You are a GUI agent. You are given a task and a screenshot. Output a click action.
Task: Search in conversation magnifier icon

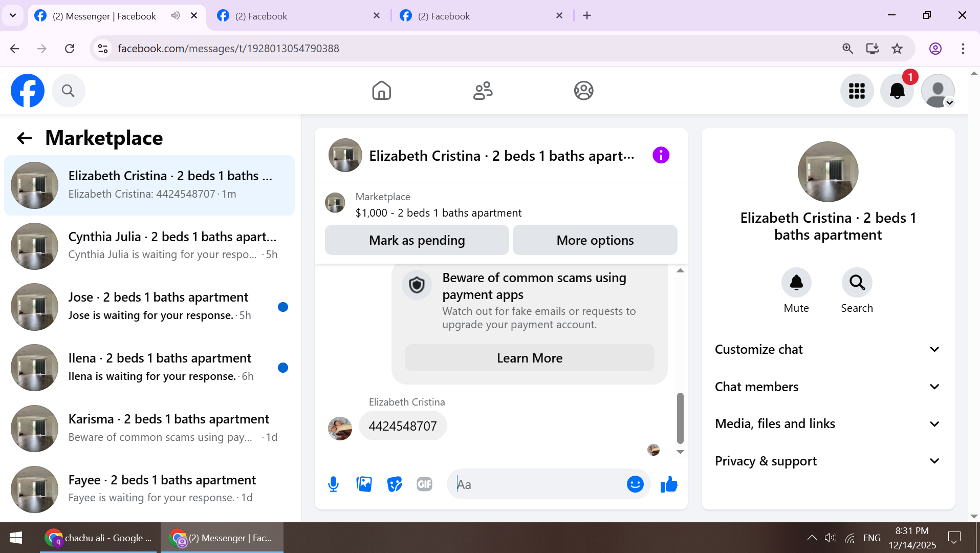tap(857, 282)
